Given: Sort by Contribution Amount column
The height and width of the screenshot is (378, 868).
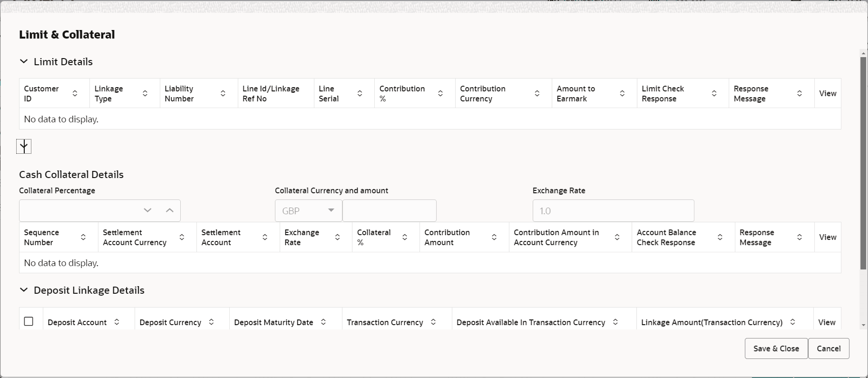Looking at the screenshot, I should click(x=494, y=237).
